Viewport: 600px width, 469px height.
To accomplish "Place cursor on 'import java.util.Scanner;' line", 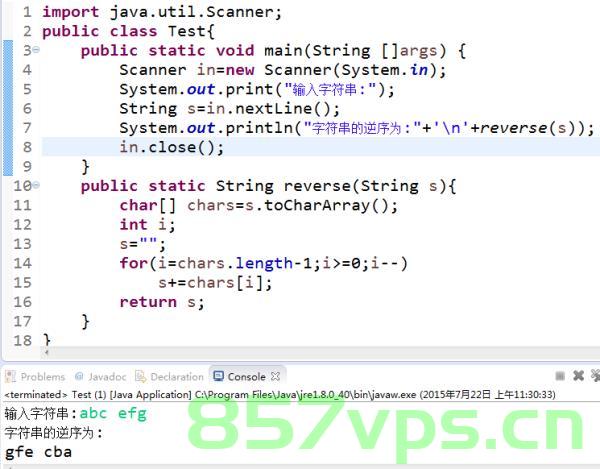I will pos(162,12).
